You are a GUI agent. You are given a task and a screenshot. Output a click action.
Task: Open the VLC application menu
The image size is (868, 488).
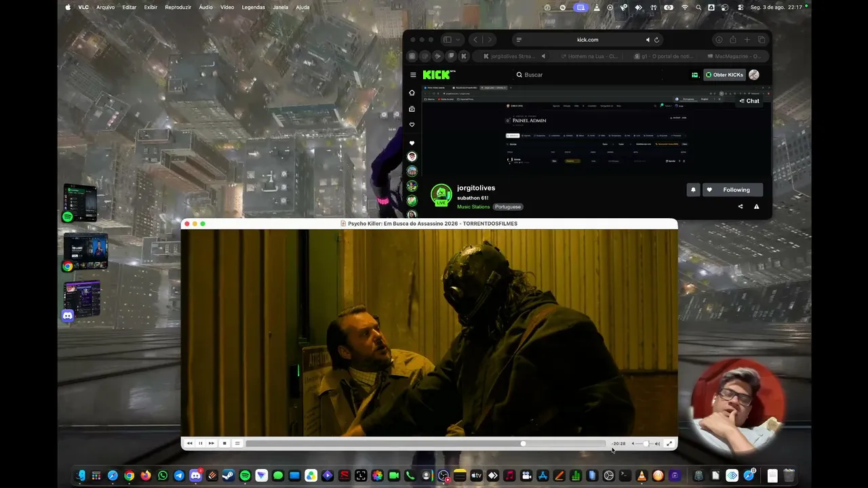pyautogui.click(x=83, y=7)
